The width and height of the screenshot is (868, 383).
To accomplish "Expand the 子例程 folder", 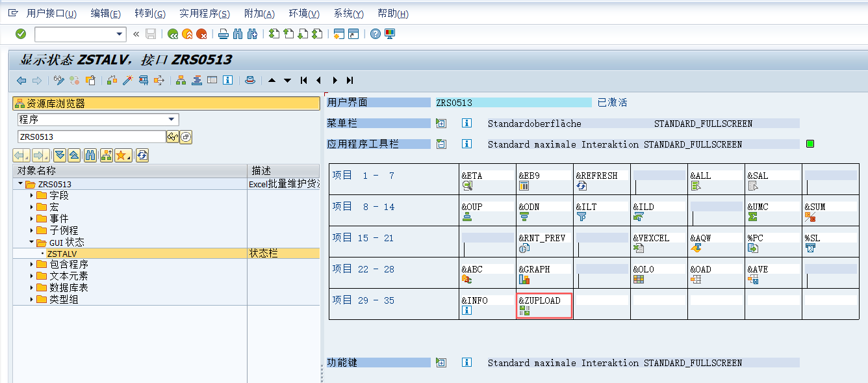I will [32, 230].
